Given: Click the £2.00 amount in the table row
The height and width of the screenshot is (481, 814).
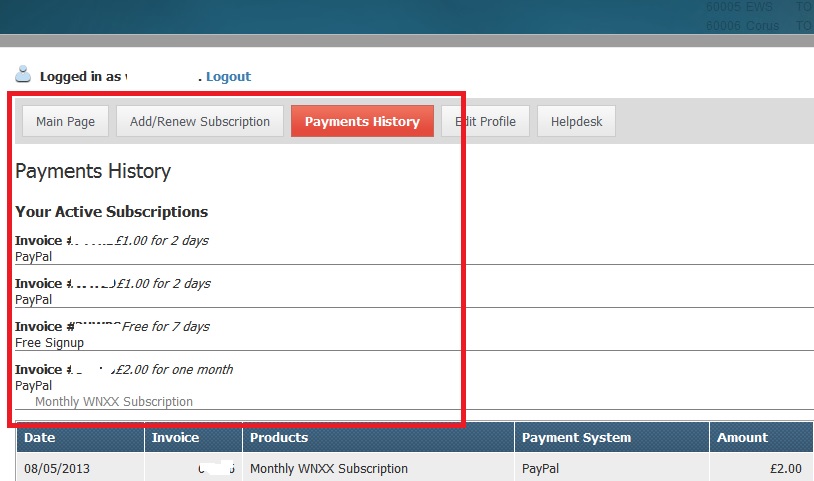Looking at the screenshot, I should pos(784,468).
